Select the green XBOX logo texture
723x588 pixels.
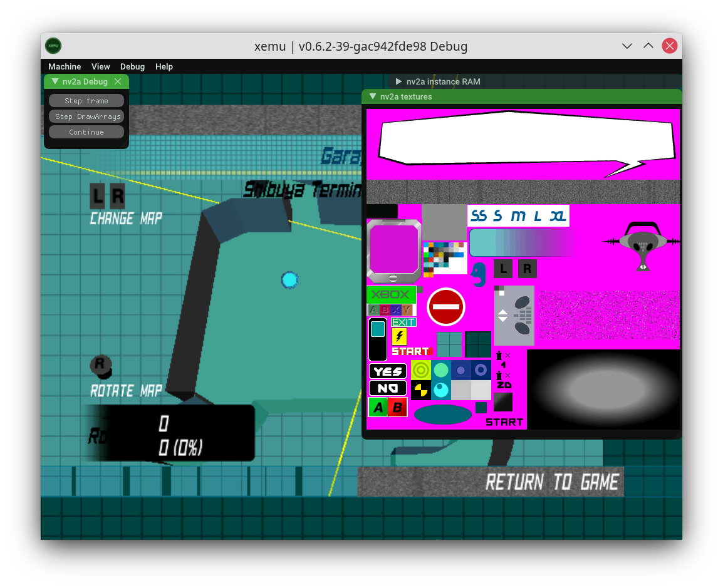(390, 294)
